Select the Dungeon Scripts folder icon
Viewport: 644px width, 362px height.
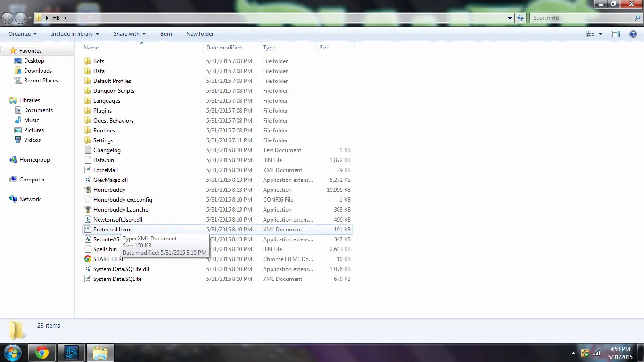pos(87,91)
